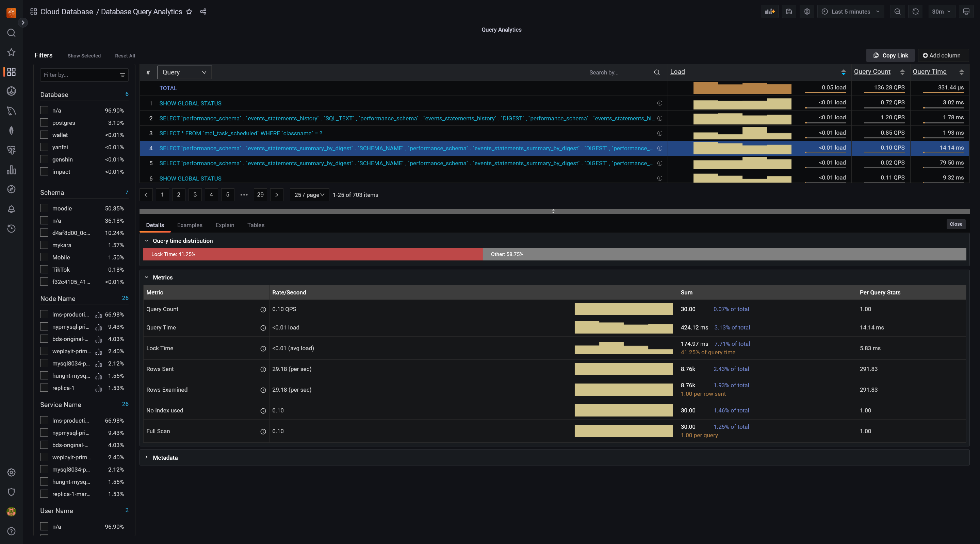The width and height of the screenshot is (980, 544).
Task: Open the backup history icon in the sidebar
Action: point(12,228)
